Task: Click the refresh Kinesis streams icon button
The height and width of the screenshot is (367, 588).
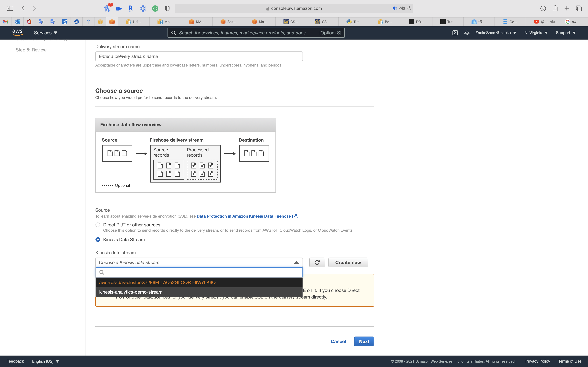Action: (317, 262)
